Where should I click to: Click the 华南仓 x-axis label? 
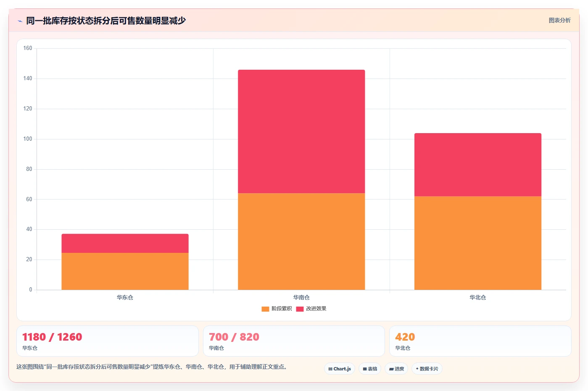[301, 297]
